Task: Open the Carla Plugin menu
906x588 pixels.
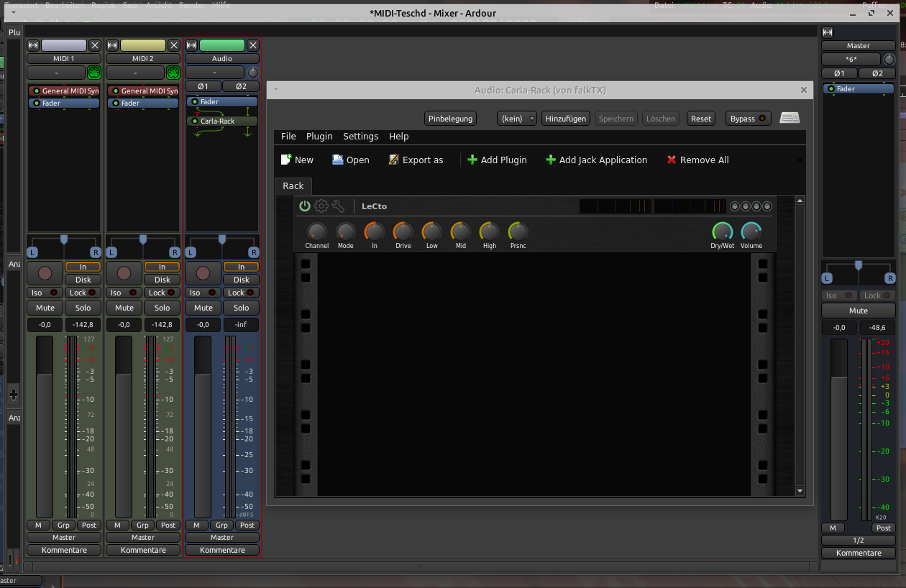Action: [x=319, y=137]
